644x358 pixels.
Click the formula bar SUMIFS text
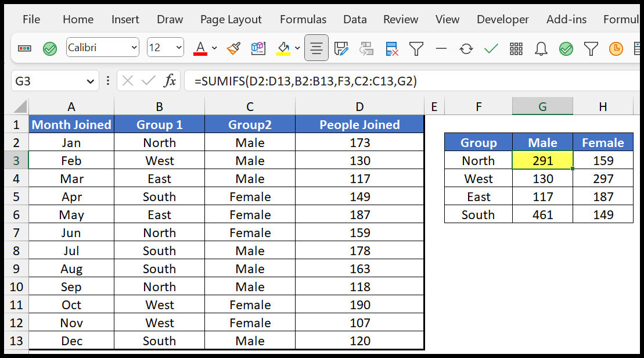(x=305, y=81)
